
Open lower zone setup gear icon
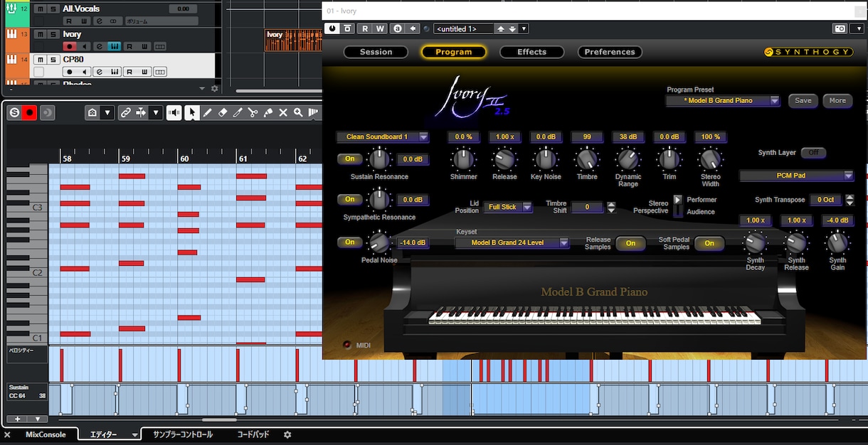point(287,434)
